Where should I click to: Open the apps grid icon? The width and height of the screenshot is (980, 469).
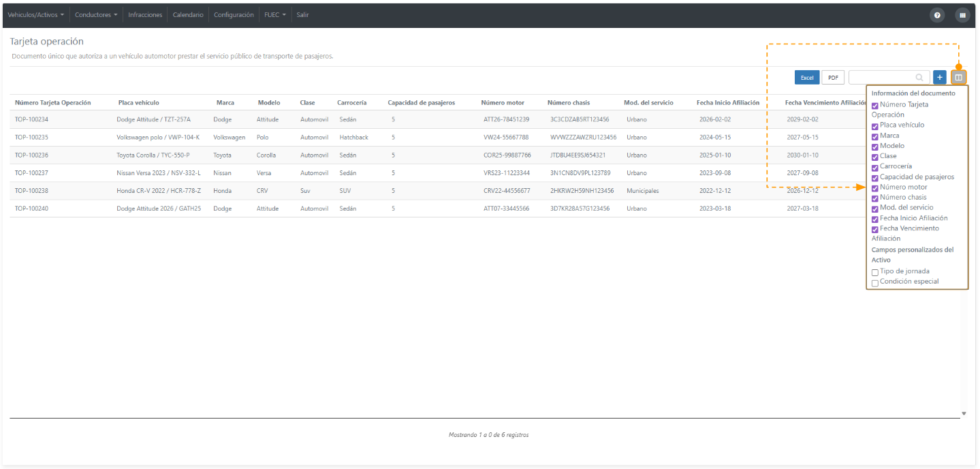pos(962,15)
